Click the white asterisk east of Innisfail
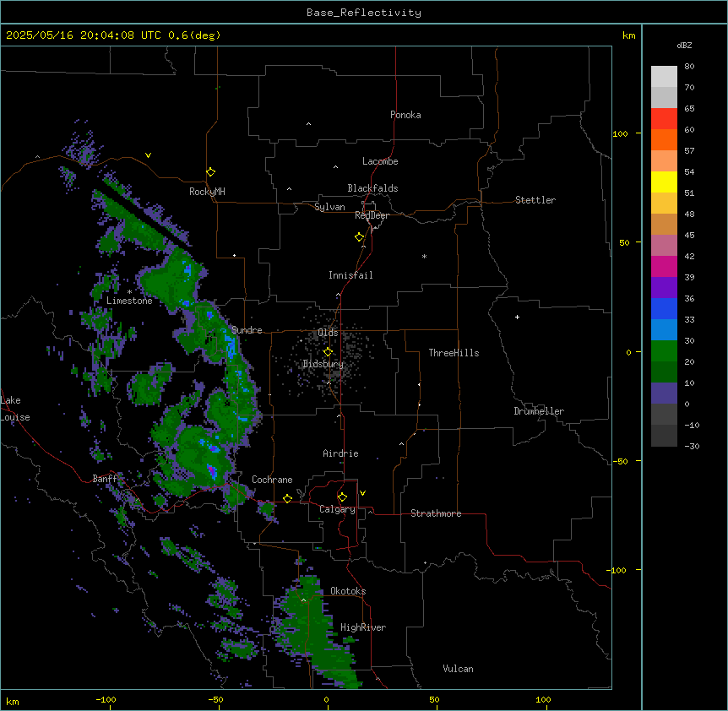 click(x=424, y=256)
